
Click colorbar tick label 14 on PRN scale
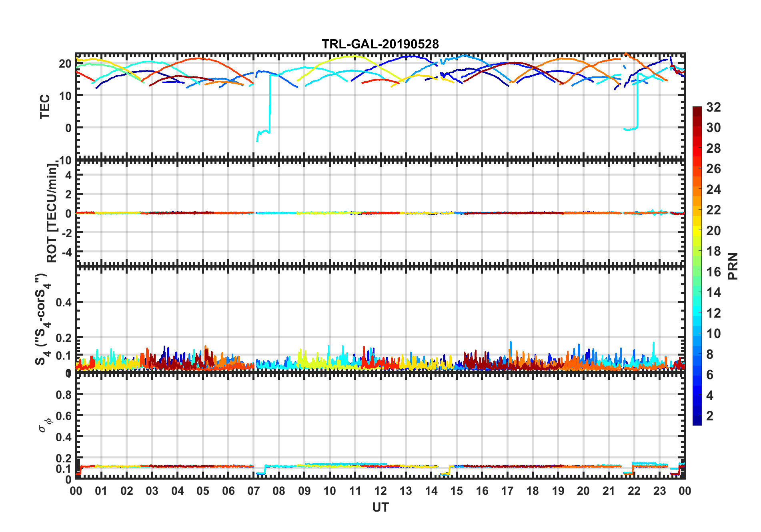[713, 292]
